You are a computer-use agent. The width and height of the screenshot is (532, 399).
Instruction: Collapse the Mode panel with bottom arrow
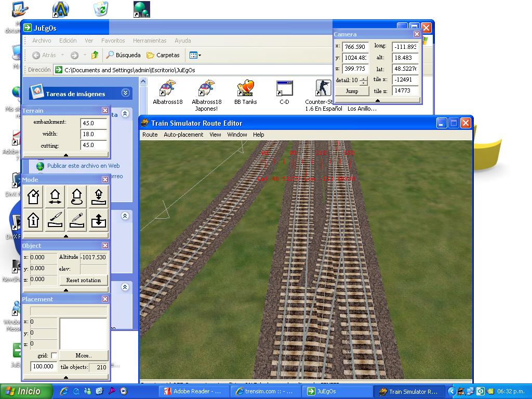[x=66, y=236]
